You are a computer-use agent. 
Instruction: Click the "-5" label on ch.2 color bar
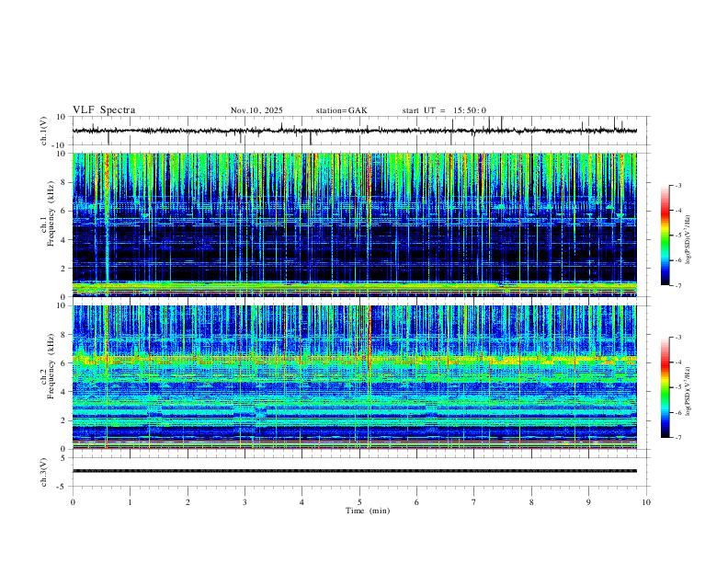678,387
